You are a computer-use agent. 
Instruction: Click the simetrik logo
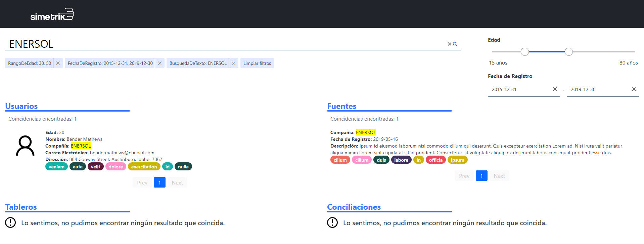click(52, 14)
